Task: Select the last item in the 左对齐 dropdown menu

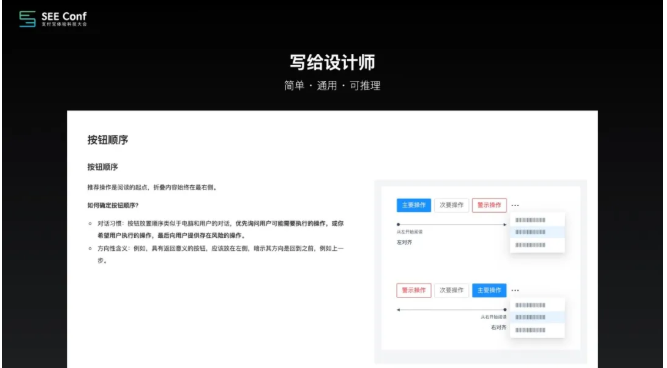Action: coord(537,245)
